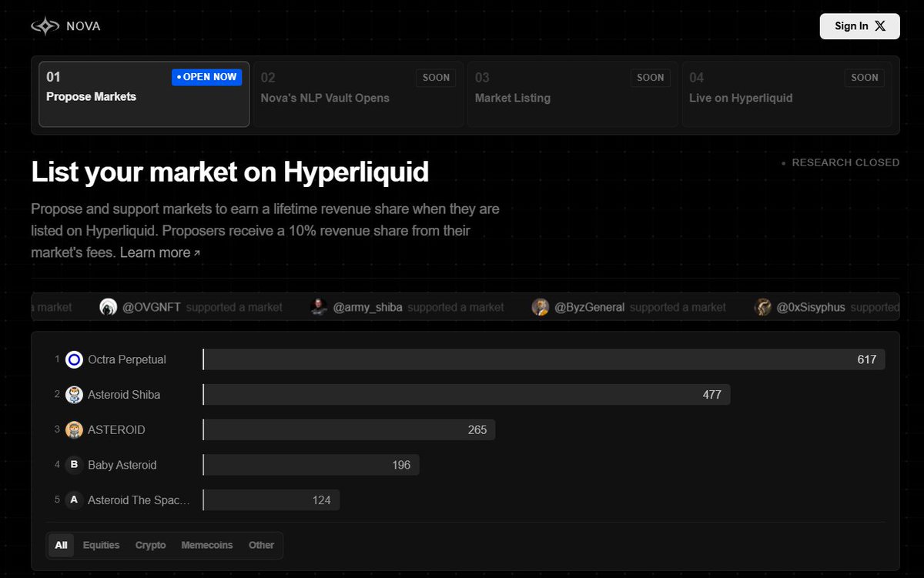The height and width of the screenshot is (578, 924).
Task: Click the @army_shiba avatar in ticker
Action: point(320,307)
